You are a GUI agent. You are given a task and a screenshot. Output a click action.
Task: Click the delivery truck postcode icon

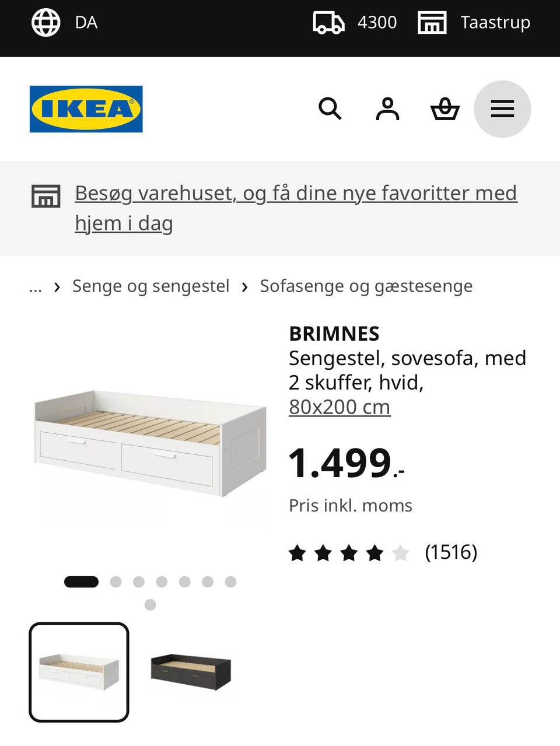328,23
